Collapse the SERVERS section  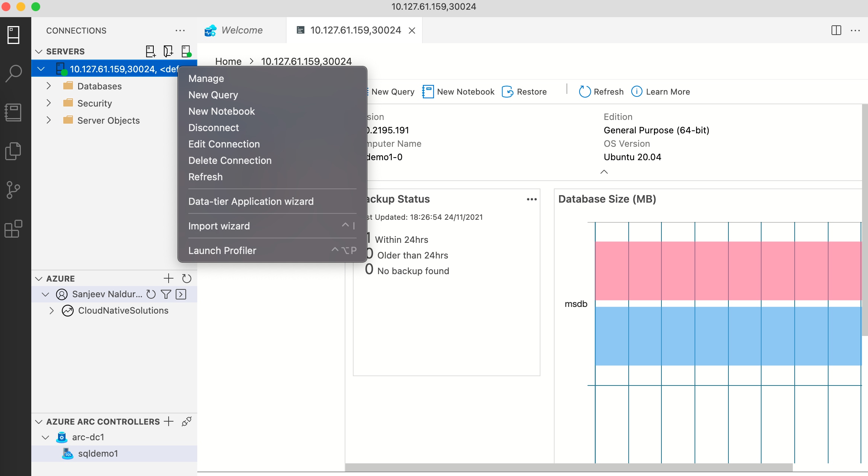pos(39,51)
